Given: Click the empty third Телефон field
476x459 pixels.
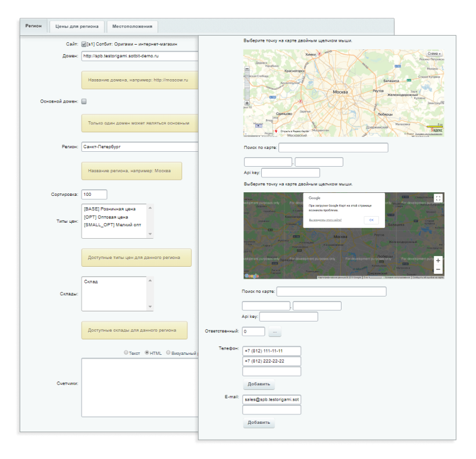Looking at the screenshot, I should coord(272,371).
